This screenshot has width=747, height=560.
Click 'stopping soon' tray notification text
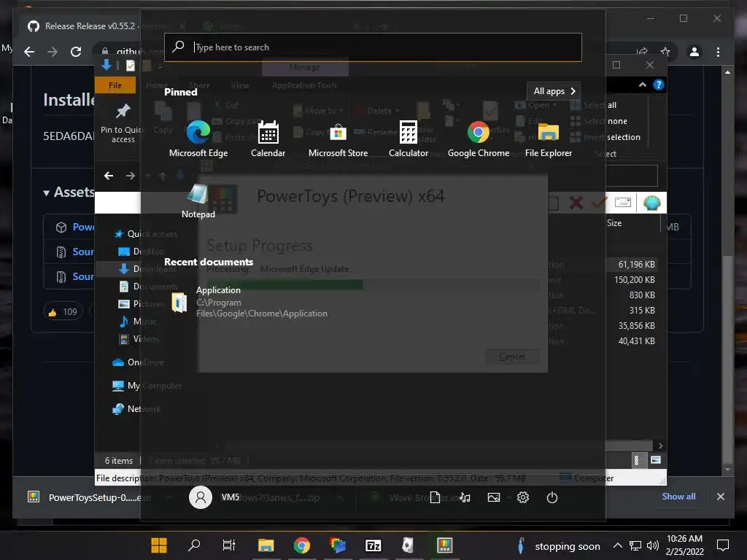pos(567,547)
